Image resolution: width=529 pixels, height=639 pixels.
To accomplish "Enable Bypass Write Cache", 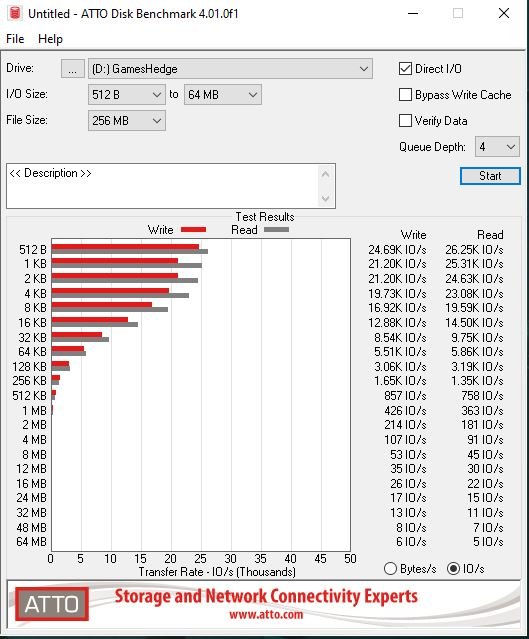I will (x=405, y=95).
